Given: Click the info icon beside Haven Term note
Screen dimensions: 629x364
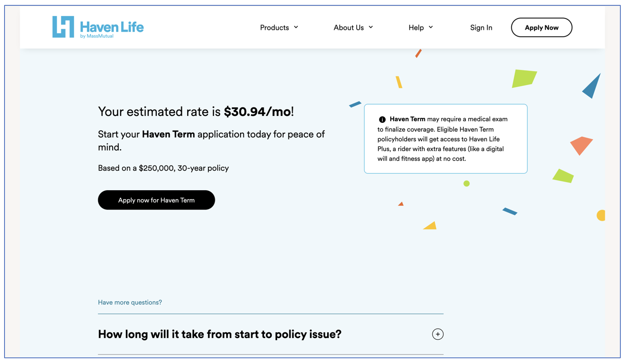Looking at the screenshot, I should 382,120.
